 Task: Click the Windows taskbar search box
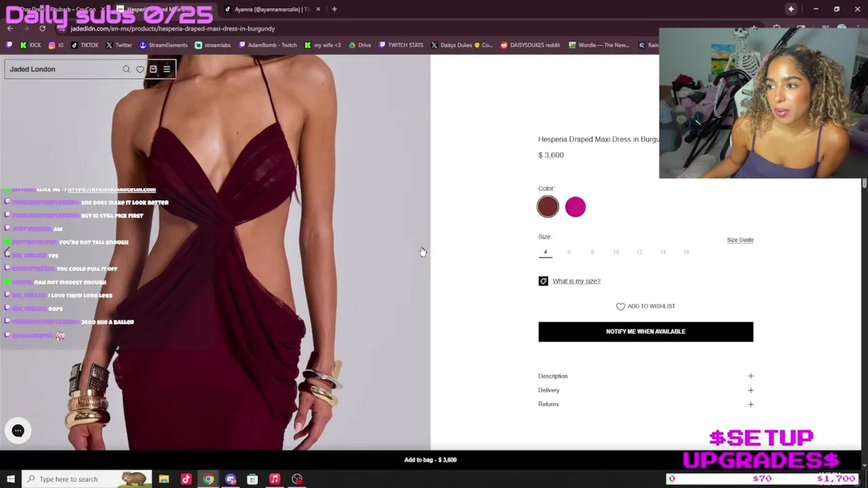tap(86, 479)
